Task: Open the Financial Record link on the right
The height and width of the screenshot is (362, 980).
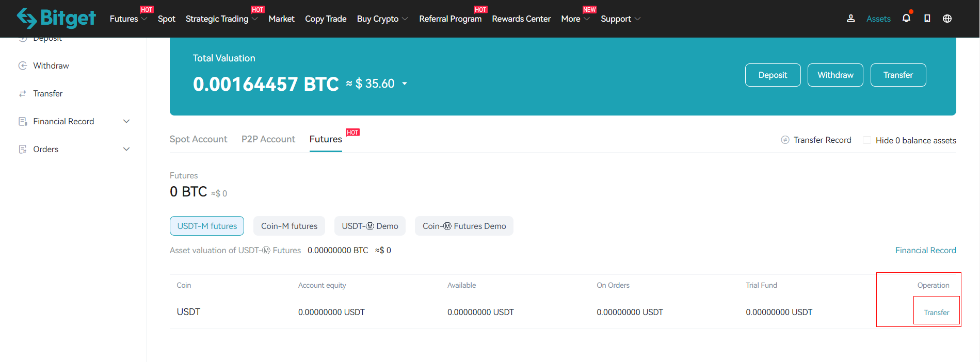Action: coord(925,250)
